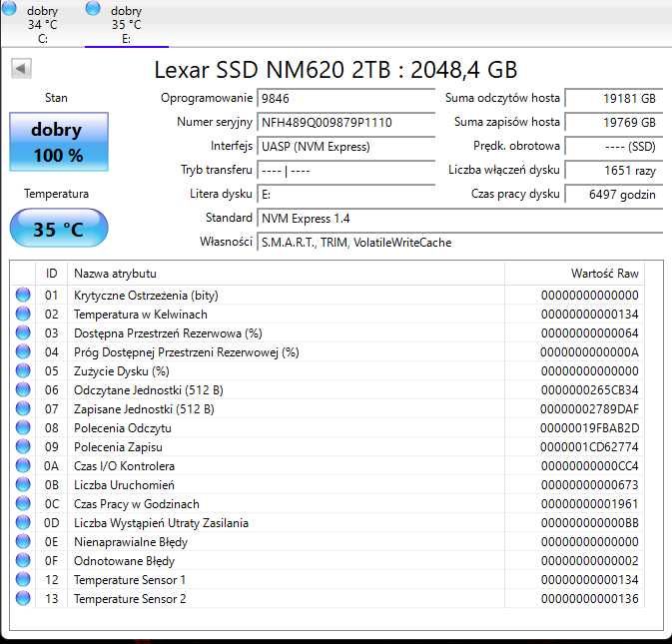Select the Czas I/O Kontrolera attribute name
The image size is (672, 644).
point(124,465)
